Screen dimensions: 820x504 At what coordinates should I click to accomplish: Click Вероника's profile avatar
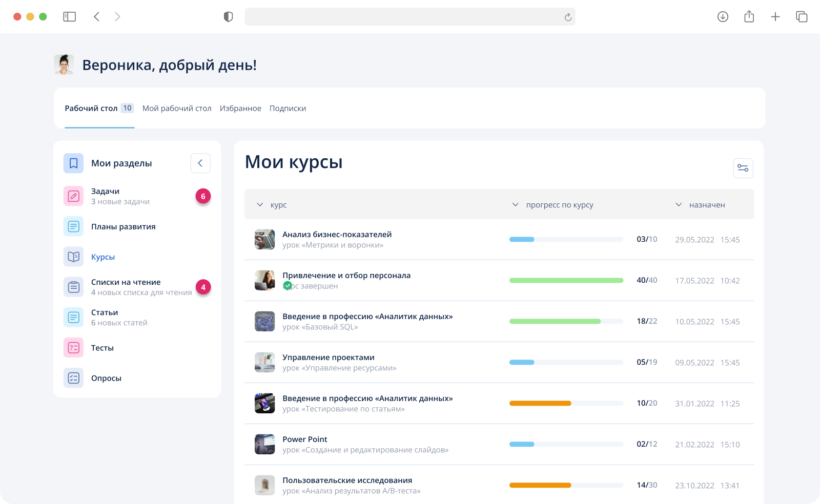pos(64,65)
